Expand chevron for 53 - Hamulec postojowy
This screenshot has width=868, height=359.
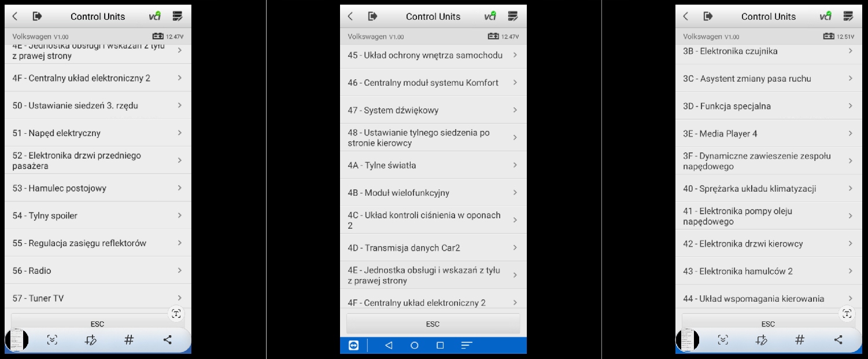coord(180,188)
